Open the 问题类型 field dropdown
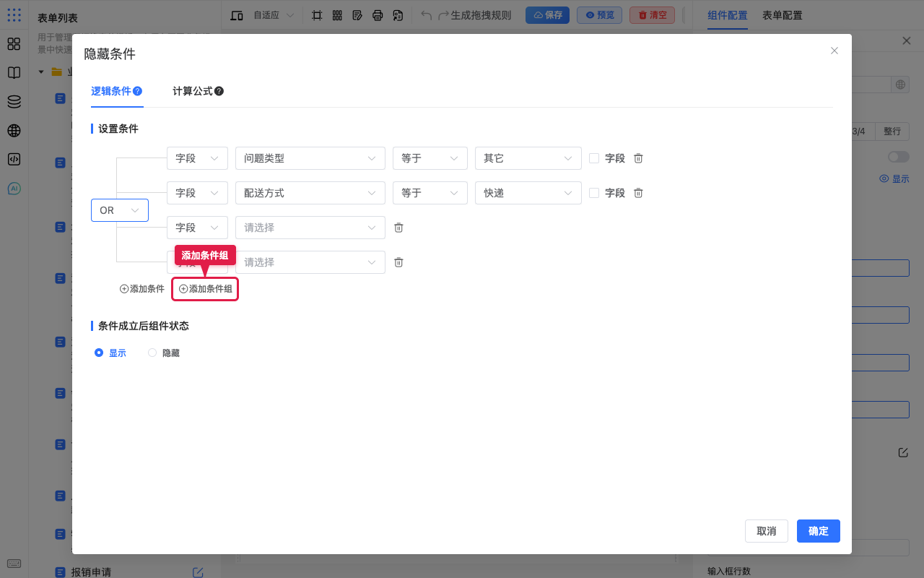The image size is (924, 578). (310, 158)
